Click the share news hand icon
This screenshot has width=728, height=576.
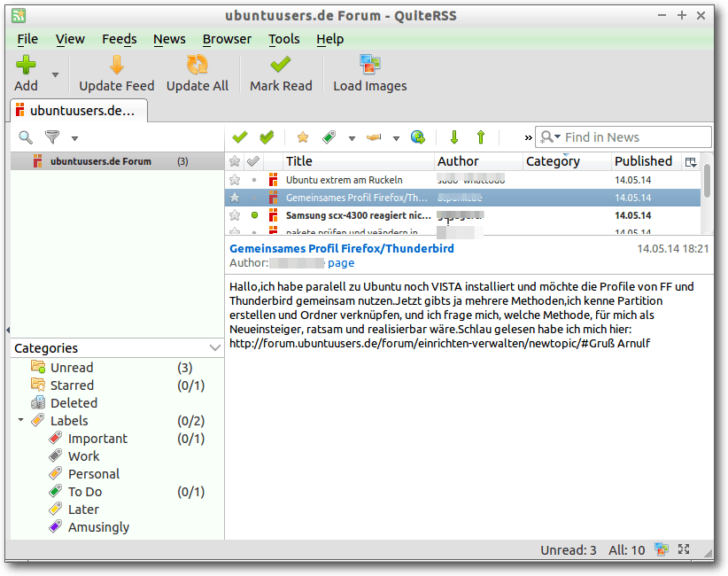coord(374,137)
